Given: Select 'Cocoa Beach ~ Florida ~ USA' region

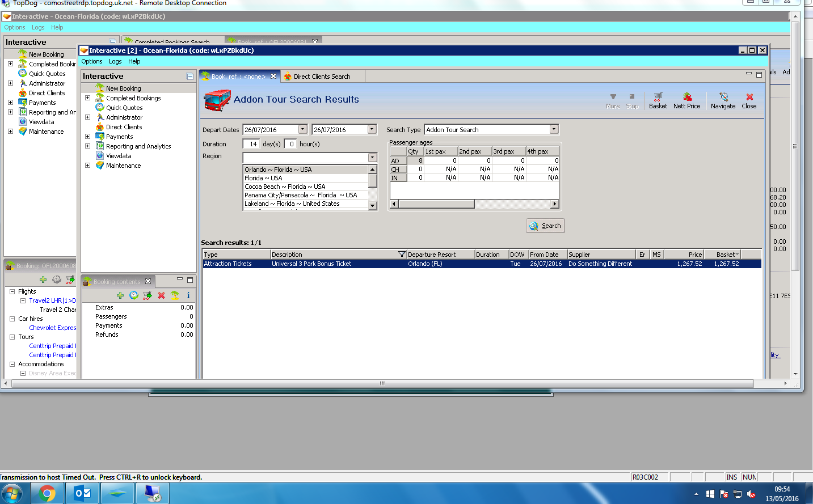Looking at the screenshot, I should coord(306,187).
